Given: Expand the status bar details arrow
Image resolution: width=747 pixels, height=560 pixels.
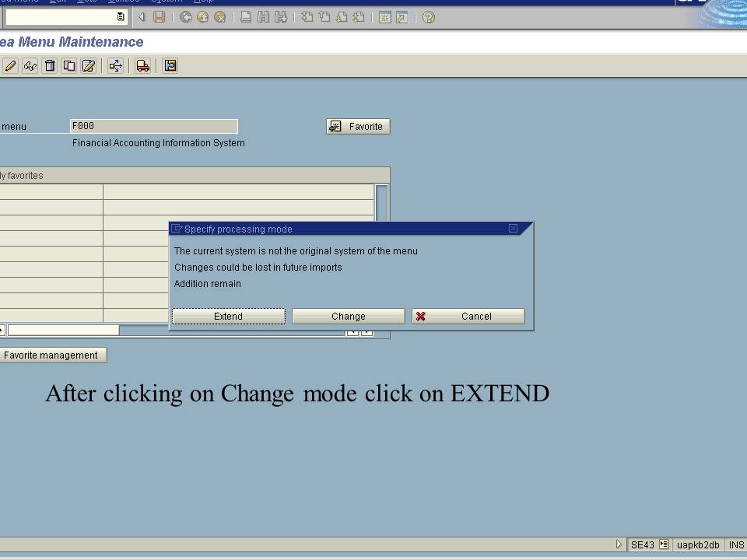Looking at the screenshot, I should (619, 544).
